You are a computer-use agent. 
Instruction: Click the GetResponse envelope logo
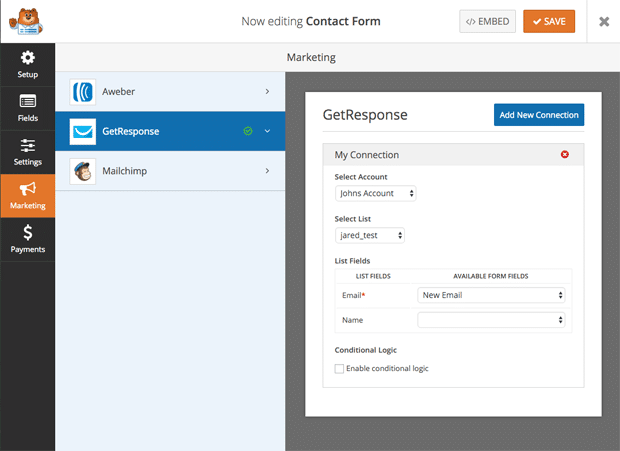tap(83, 131)
